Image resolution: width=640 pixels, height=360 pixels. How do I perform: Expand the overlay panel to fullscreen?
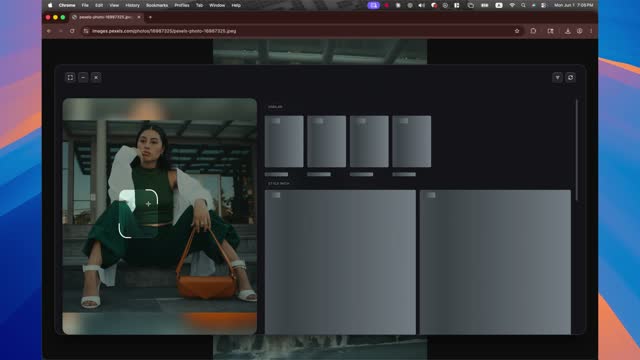70,78
